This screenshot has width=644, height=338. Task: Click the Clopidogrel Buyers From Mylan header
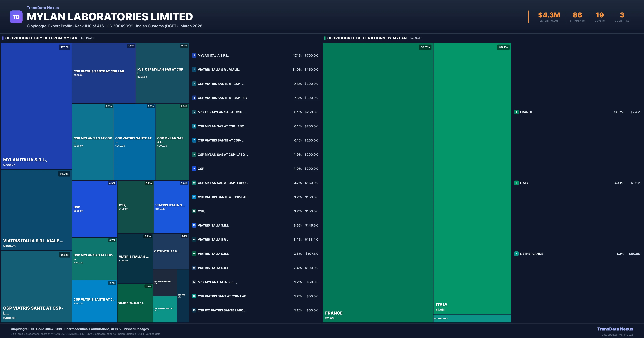pyautogui.click(x=41, y=38)
